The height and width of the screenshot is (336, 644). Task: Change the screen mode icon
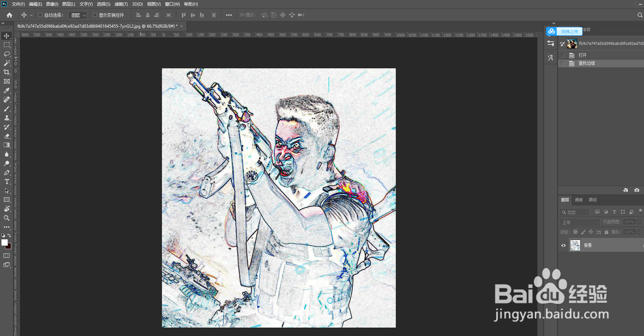[x=7, y=265]
